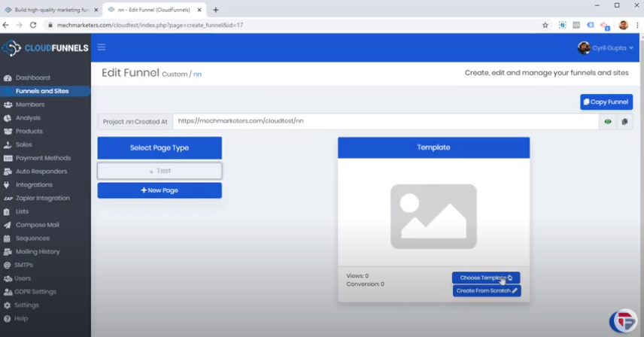
Task: Select the Test page type entry
Action: coord(159,171)
